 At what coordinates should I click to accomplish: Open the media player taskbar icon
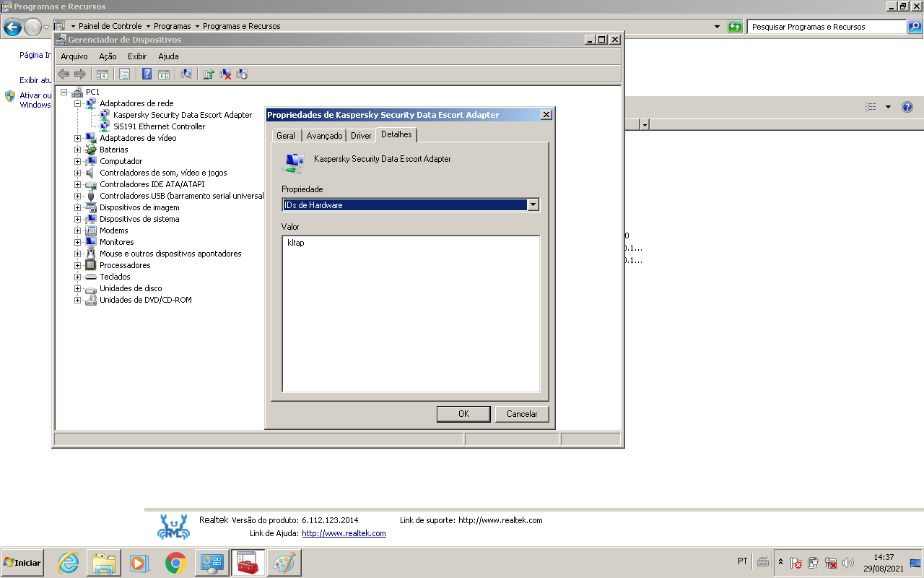[x=139, y=563]
